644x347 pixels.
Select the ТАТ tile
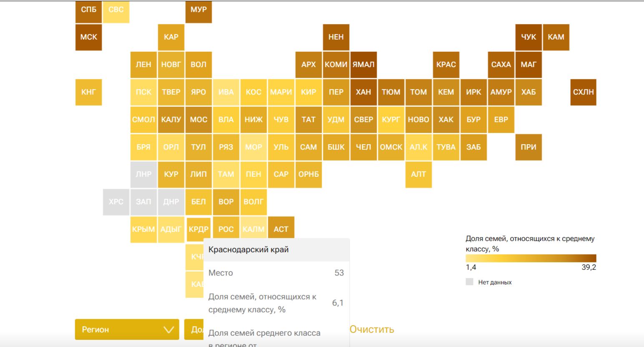[x=308, y=120]
